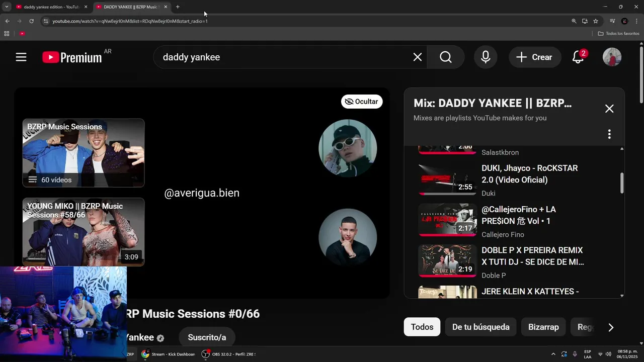Image resolution: width=644 pixels, height=362 pixels.
Task: Click the SE DICE DE MI thumbnail 2:19
Action: pyautogui.click(x=447, y=261)
